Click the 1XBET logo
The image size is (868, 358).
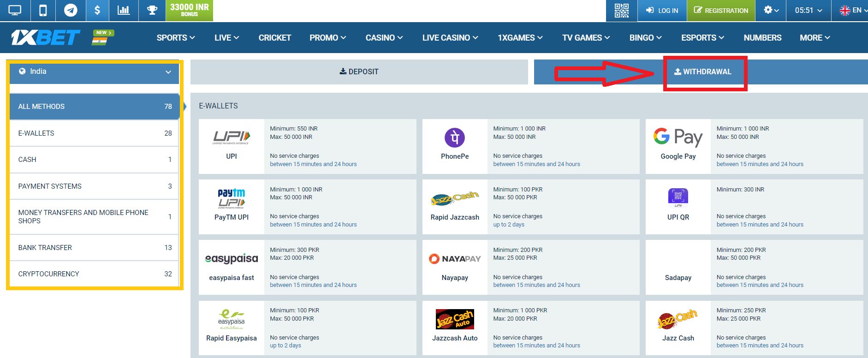tap(45, 37)
